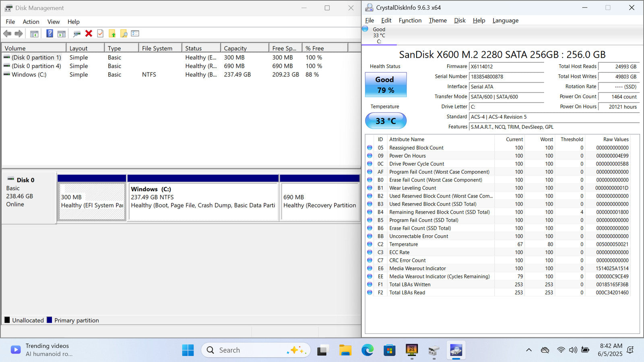Image resolution: width=644 pixels, height=362 pixels.
Task: Open Microsoft Edge from the taskbar
Action: coord(367,350)
